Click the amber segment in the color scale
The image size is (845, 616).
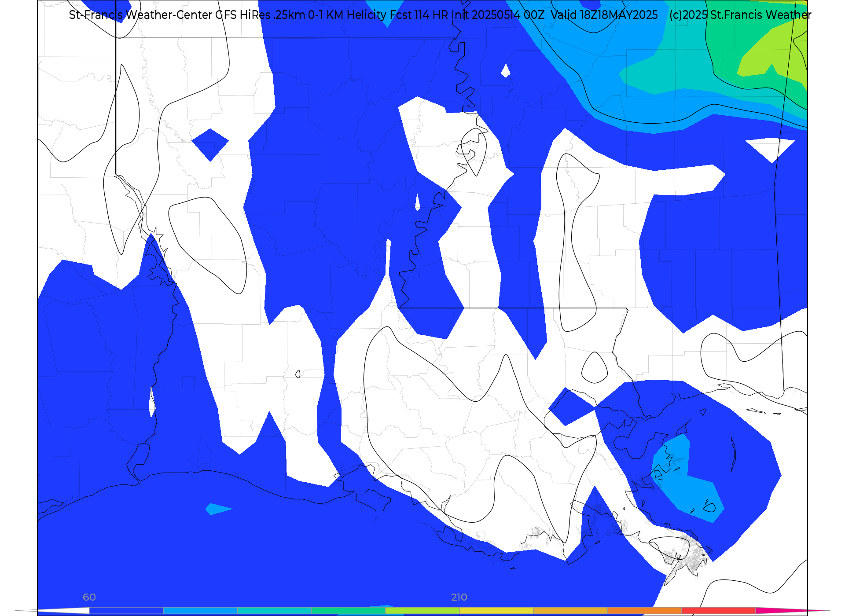570,611
